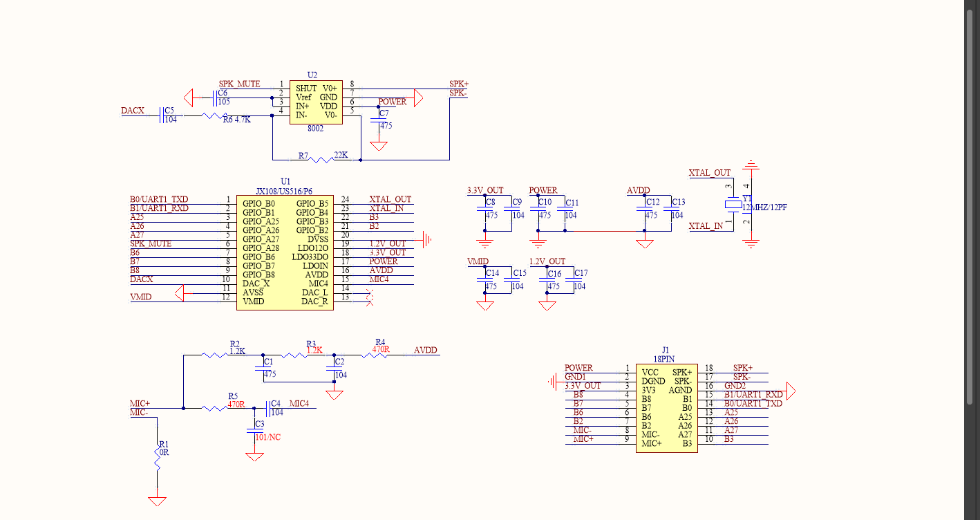The image size is (980, 520).
Task: Select the C5 104 capacitor near DACX
Action: click(162, 115)
